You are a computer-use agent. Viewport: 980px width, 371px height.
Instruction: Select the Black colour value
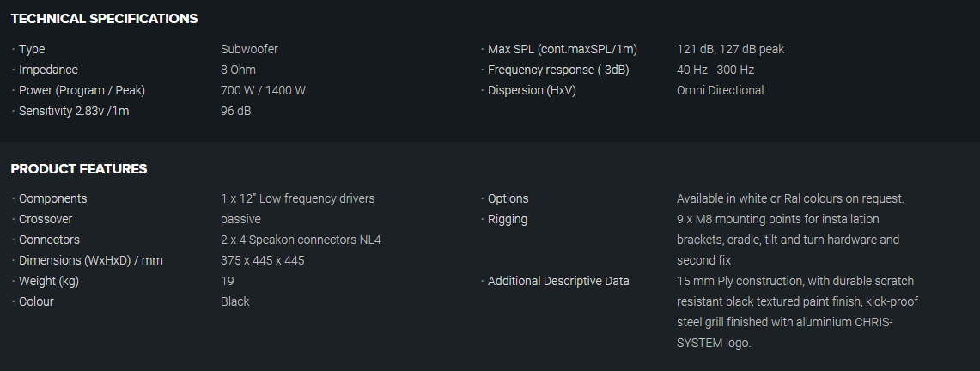[234, 301]
